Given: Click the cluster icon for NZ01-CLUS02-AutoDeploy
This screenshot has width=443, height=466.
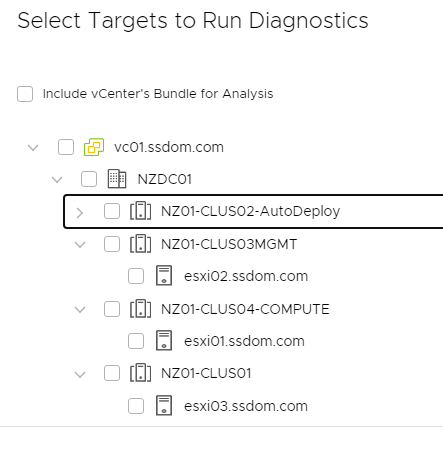Looking at the screenshot, I should coord(140,211).
